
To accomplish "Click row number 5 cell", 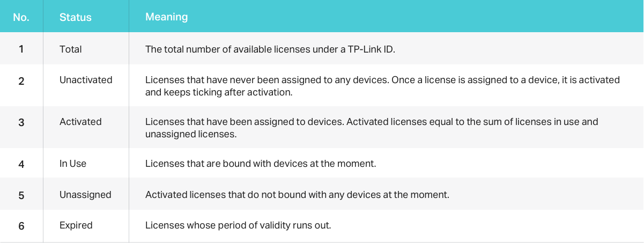I will (21, 195).
